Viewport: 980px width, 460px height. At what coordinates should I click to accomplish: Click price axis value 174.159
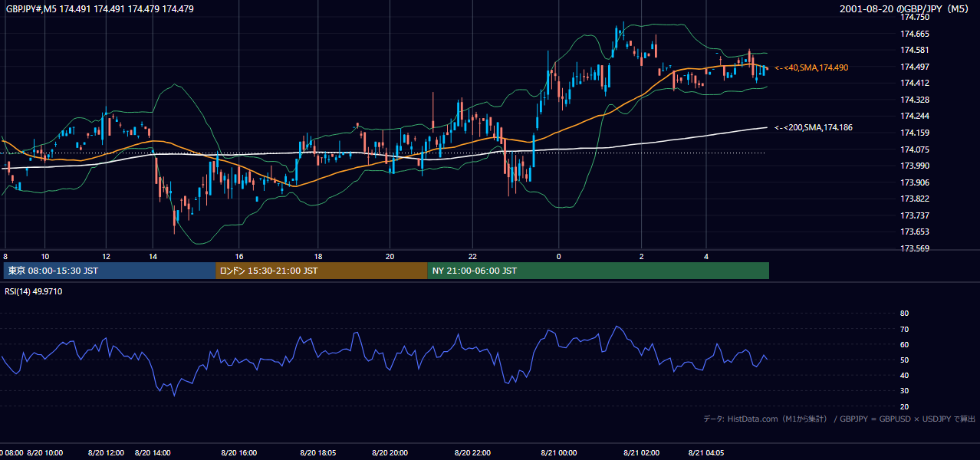coord(915,133)
